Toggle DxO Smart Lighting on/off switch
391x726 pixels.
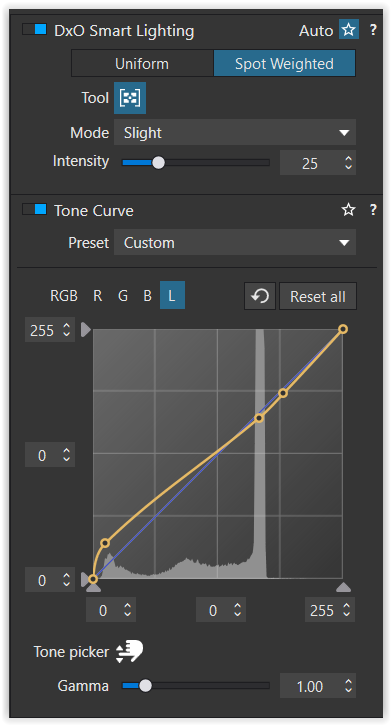[x=34, y=30]
